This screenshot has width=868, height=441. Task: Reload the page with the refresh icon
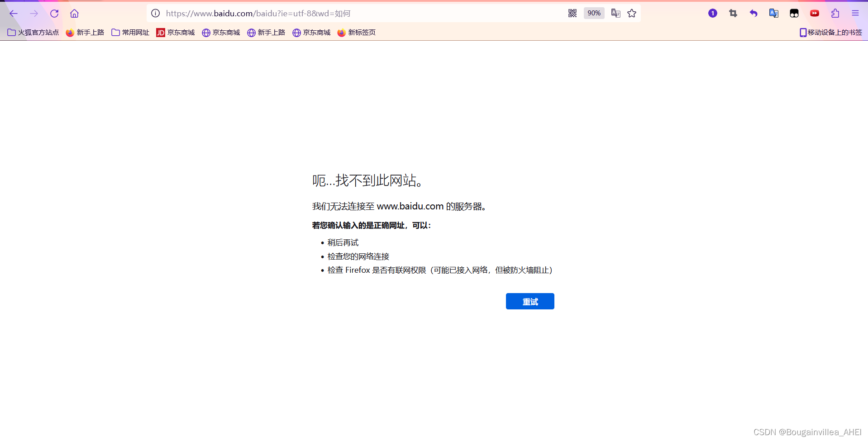coord(54,13)
